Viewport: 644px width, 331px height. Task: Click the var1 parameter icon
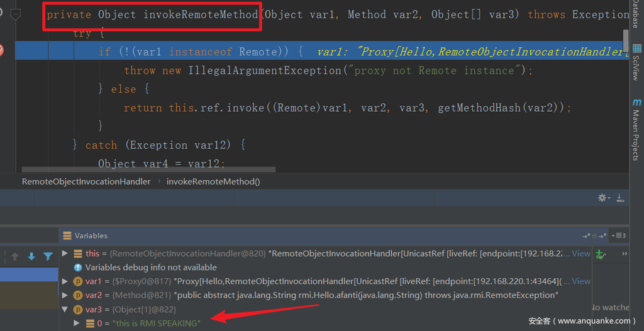click(77, 281)
